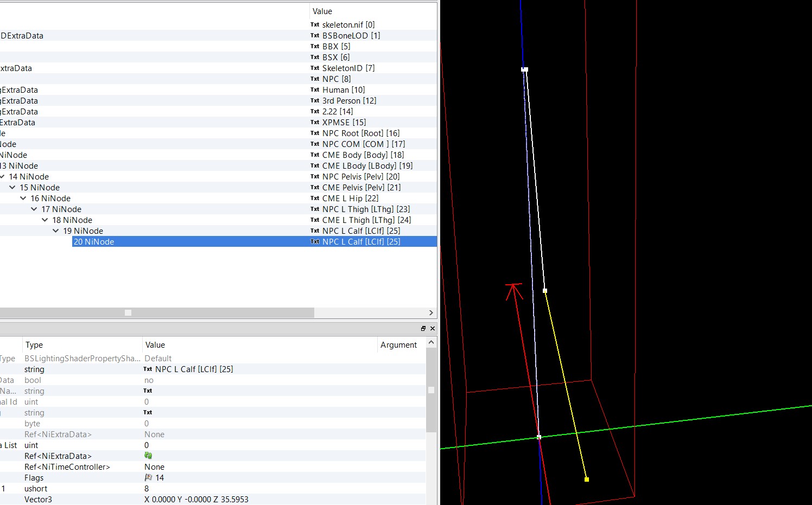Viewport: 812px width, 505px height.
Task: Click Txt icon beside 2.22 [14]
Action: [x=315, y=112]
